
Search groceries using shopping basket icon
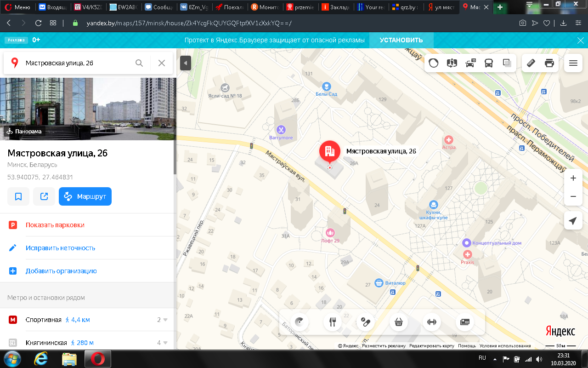point(398,322)
